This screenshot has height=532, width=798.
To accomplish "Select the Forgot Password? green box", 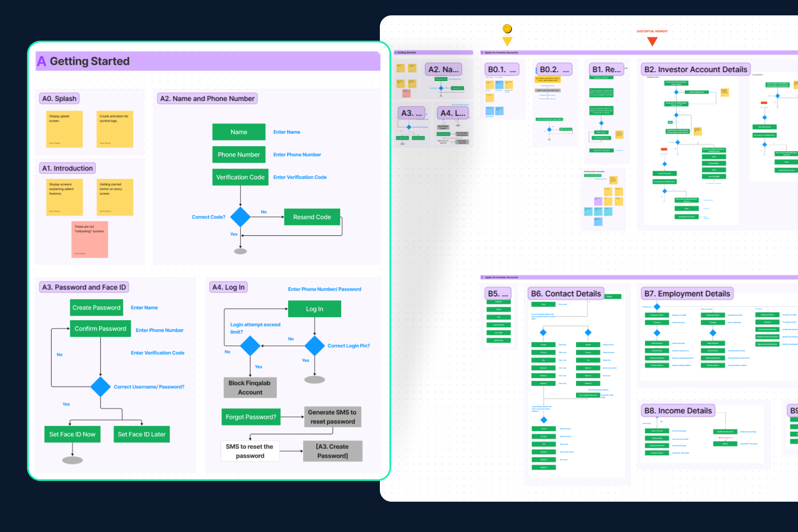I will click(x=251, y=417).
